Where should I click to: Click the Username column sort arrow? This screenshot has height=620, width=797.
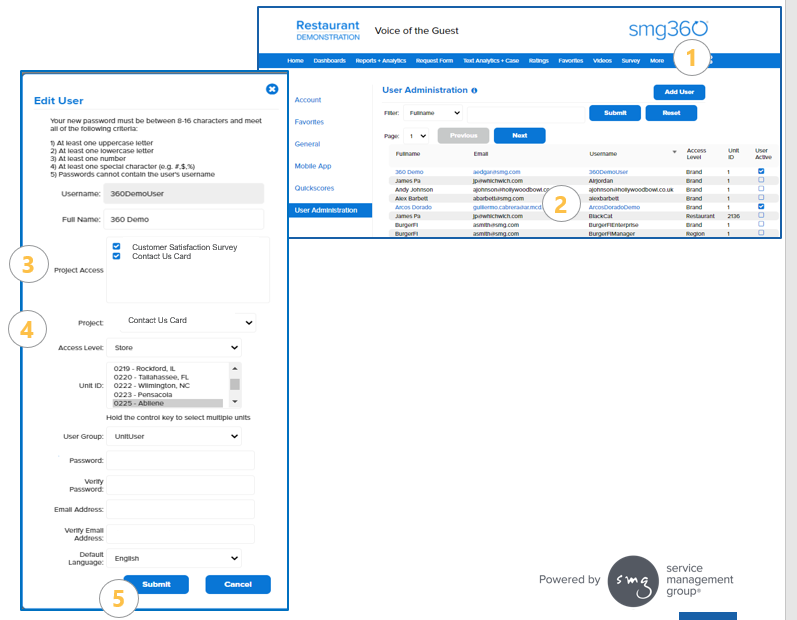click(674, 153)
